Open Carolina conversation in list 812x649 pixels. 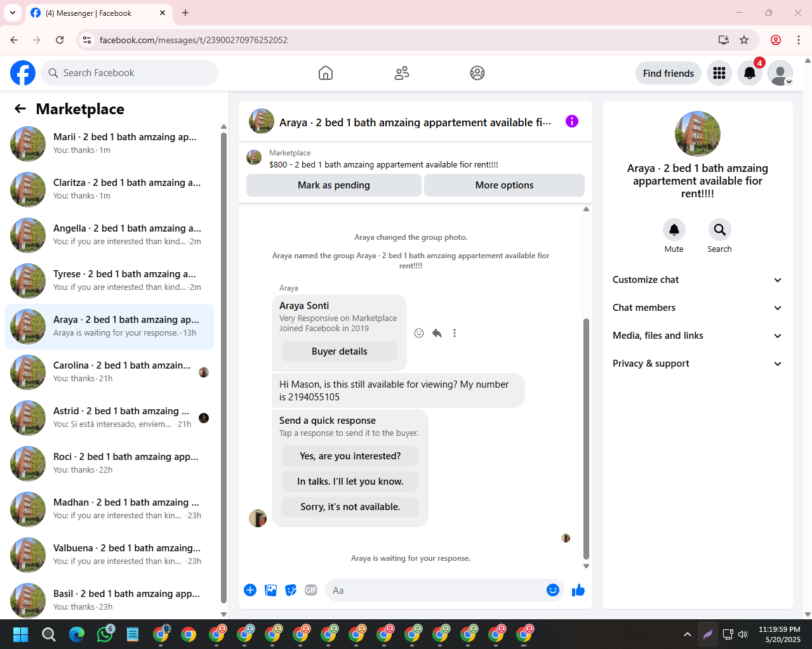[x=110, y=372]
